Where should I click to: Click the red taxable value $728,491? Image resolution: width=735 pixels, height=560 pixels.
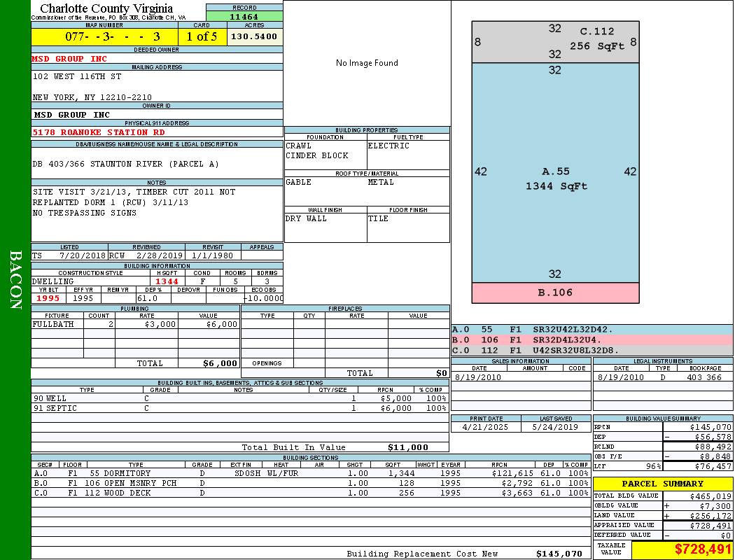tap(703, 549)
